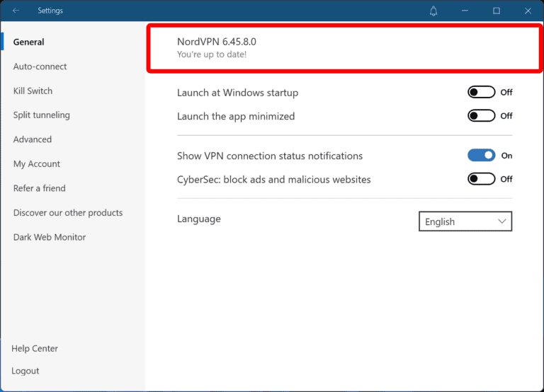The height and width of the screenshot is (392, 544).
Task: Minimize the Settings window
Action: tap(465, 11)
